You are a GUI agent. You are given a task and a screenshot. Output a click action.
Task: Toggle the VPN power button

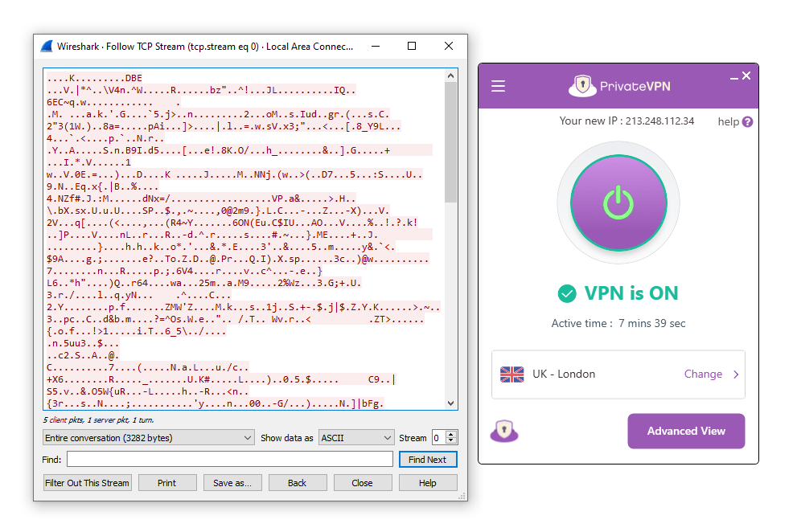coord(618,203)
